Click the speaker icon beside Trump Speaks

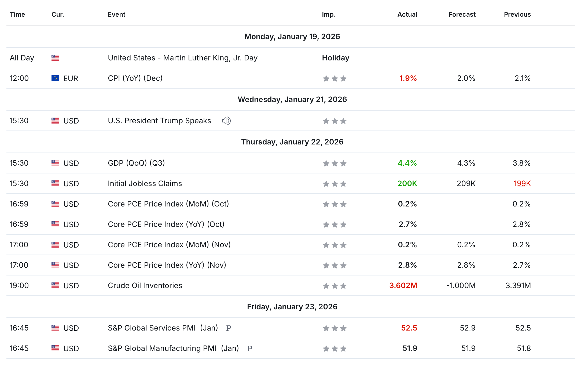click(x=226, y=121)
